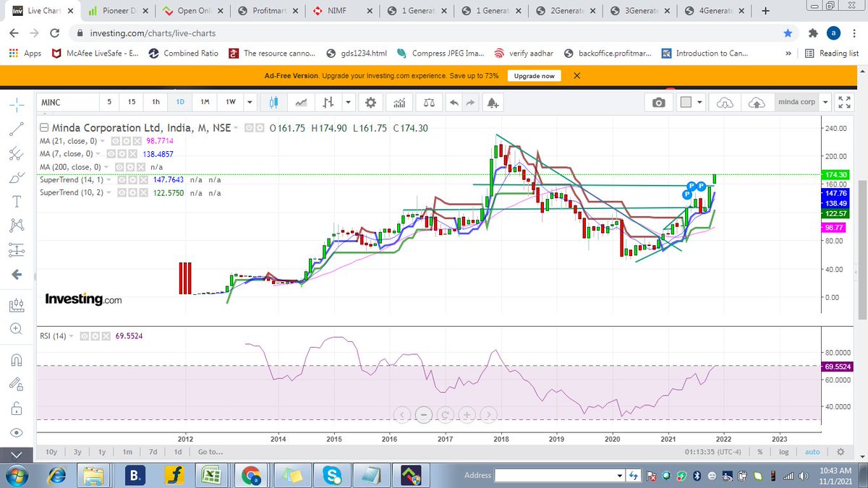This screenshot has height=488, width=868.
Task: Switch to the area chart style icon
Action: (301, 103)
